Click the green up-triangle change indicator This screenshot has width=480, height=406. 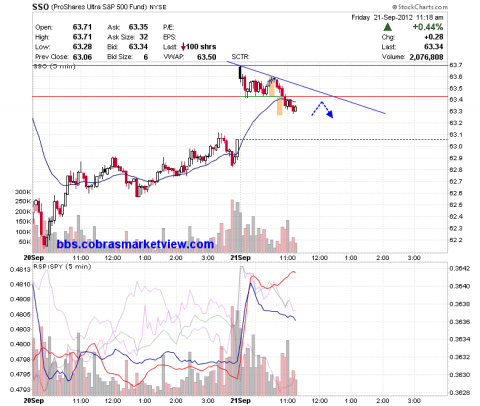point(388,27)
